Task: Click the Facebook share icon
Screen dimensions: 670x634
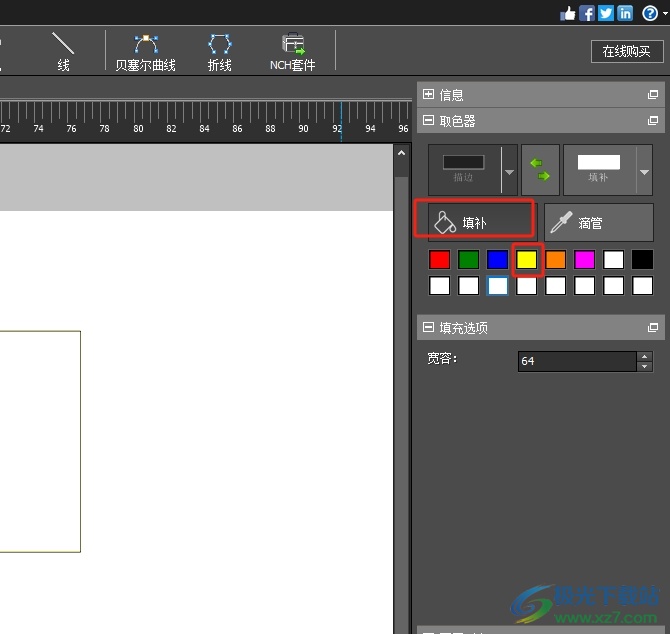Action: (x=587, y=13)
